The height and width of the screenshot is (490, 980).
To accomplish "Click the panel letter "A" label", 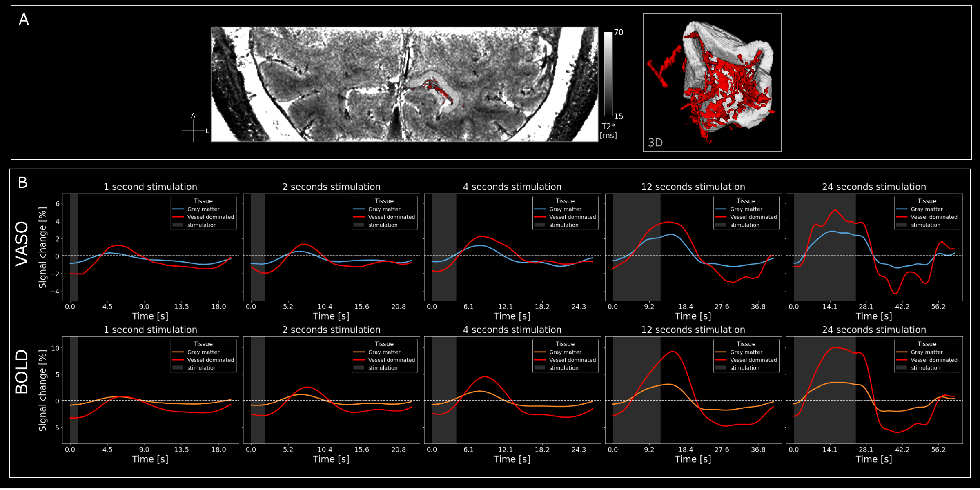I will 24,20.
